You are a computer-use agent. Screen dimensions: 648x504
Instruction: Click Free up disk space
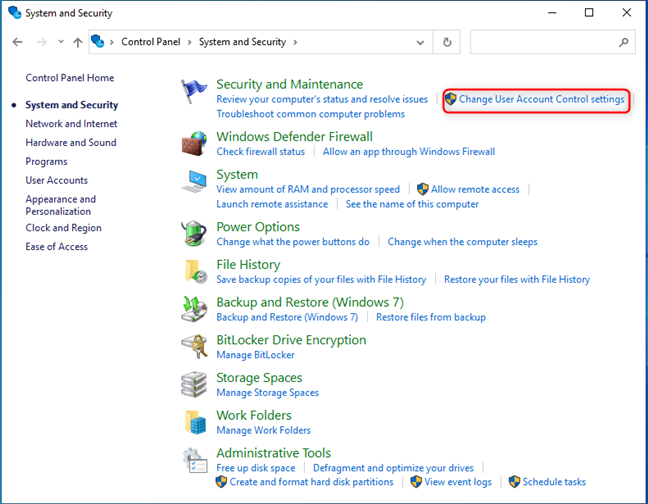click(x=255, y=468)
